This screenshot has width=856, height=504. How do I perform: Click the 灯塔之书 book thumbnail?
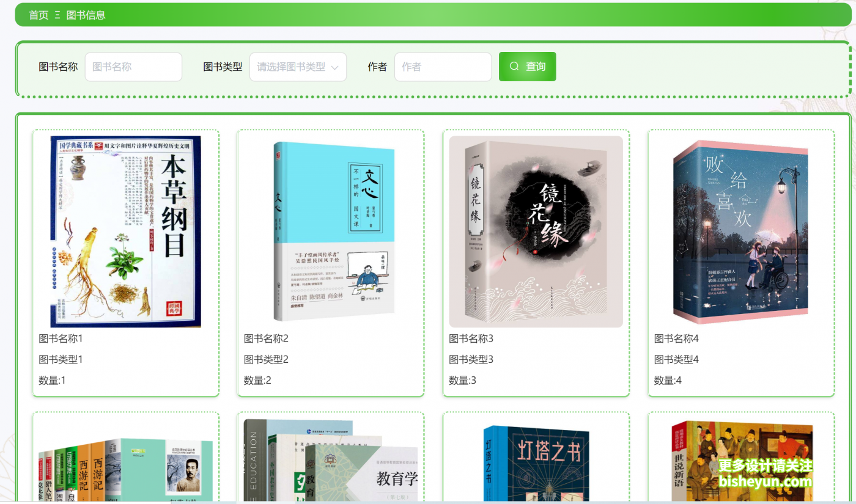click(x=536, y=463)
